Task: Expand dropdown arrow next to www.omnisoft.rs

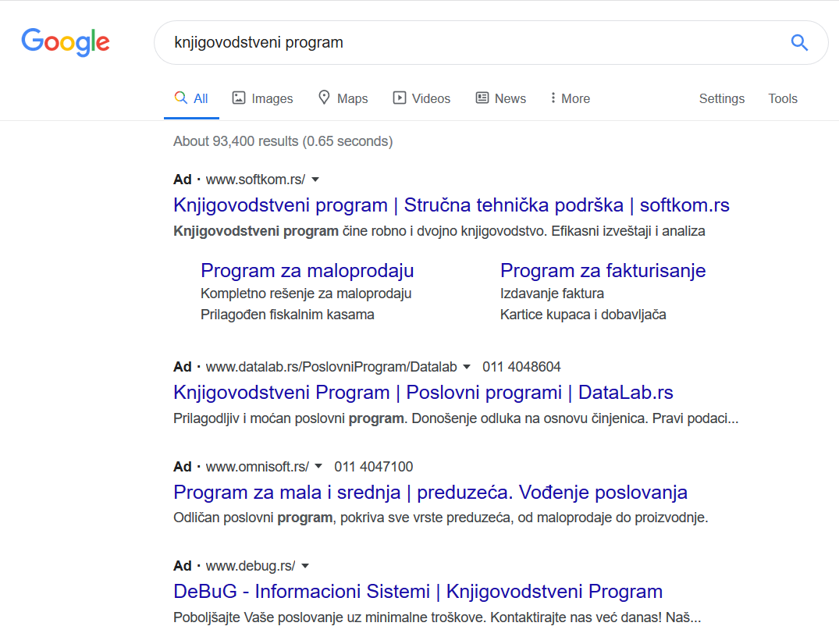Action: pyautogui.click(x=318, y=466)
